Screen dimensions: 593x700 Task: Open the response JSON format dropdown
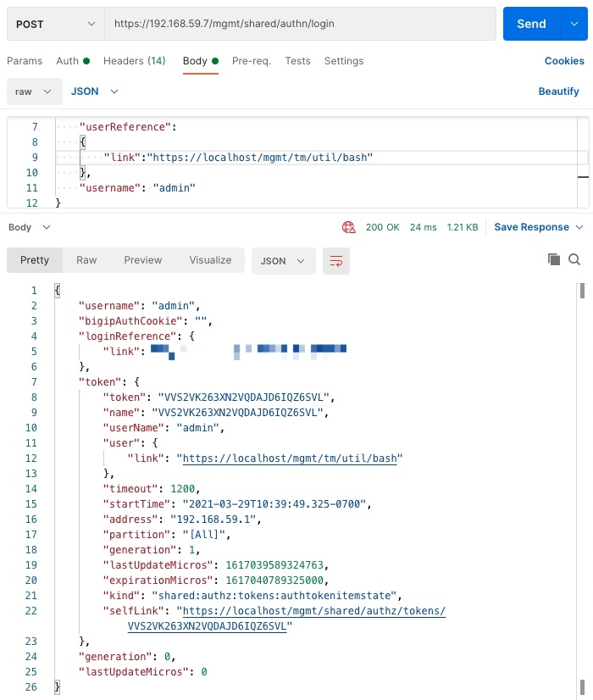283,261
